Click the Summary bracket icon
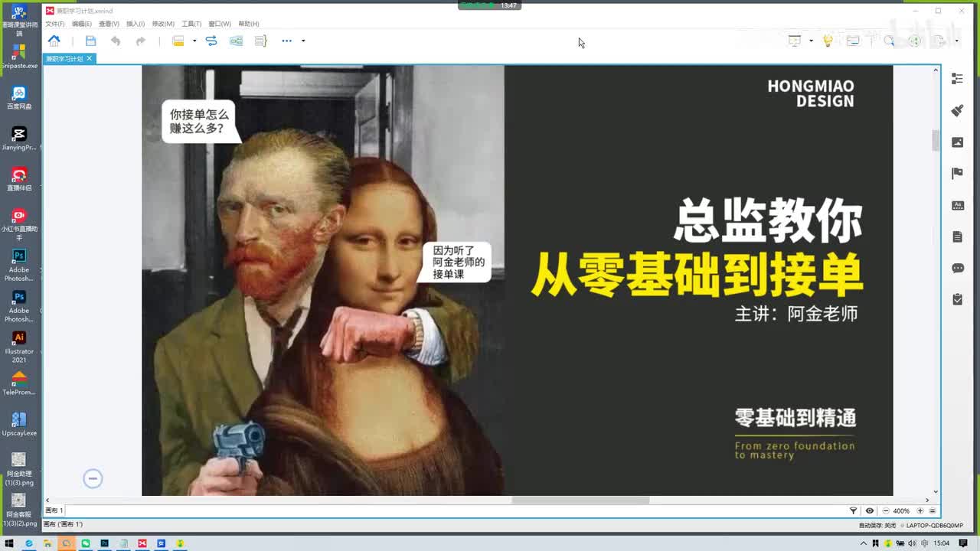 pyautogui.click(x=260, y=41)
